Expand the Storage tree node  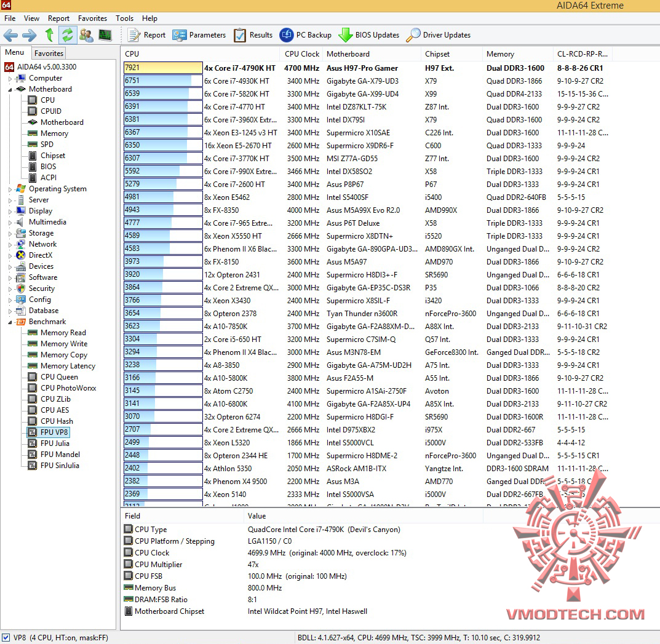10,233
